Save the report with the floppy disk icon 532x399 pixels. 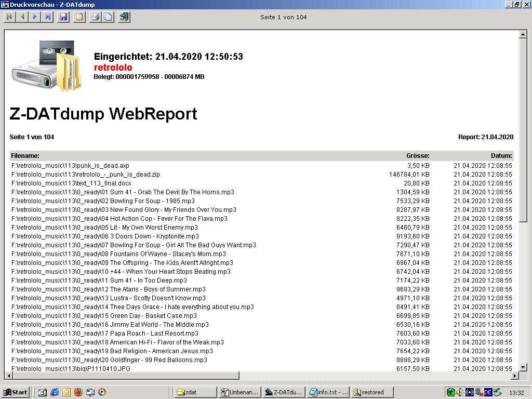pyautogui.click(x=63, y=17)
